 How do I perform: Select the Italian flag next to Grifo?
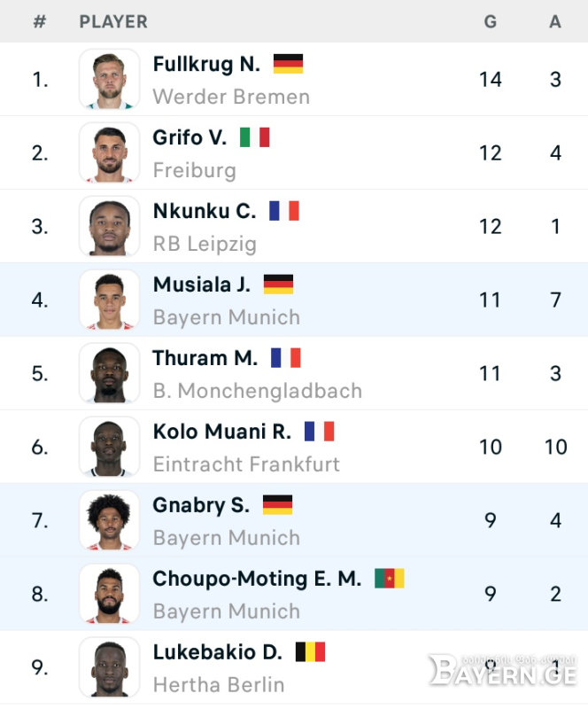tap(254, 137)
